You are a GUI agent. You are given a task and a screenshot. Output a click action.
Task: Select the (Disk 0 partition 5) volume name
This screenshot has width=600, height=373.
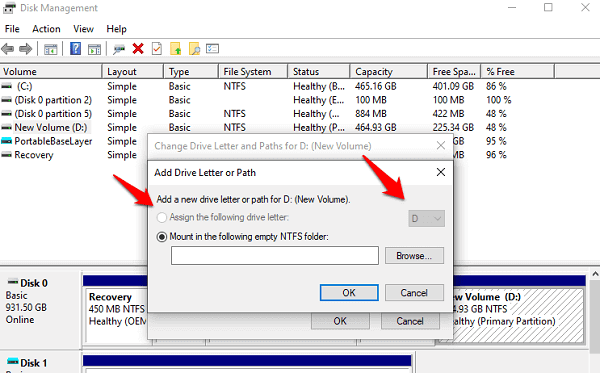pyautogui.click(x=53, y=114)
